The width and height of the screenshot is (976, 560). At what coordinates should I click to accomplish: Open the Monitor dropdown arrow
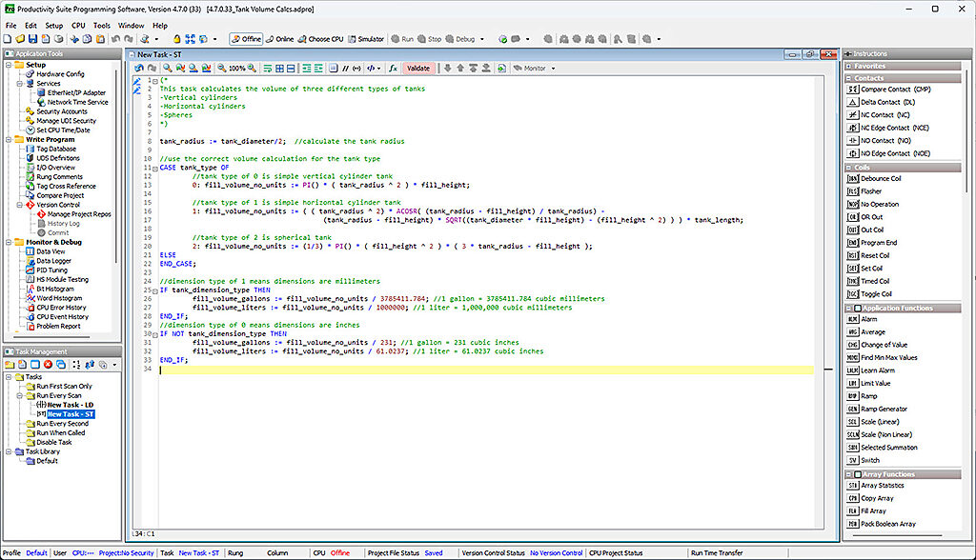[x=553, y=69]
